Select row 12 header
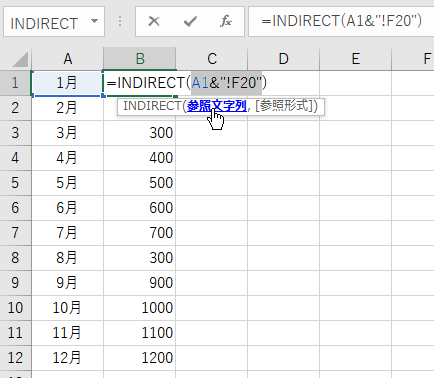 pos(15,358)
